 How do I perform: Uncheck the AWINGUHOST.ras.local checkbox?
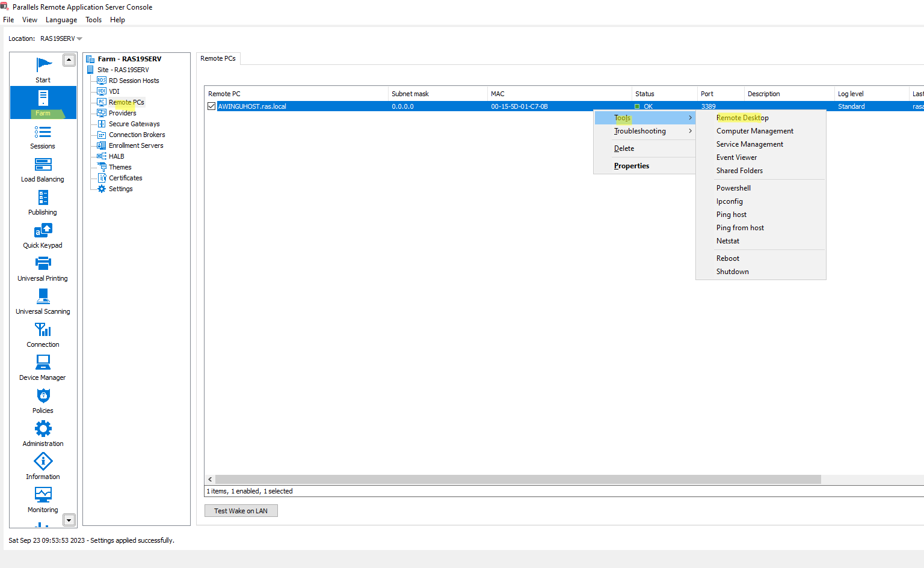[x=211, y=106]
